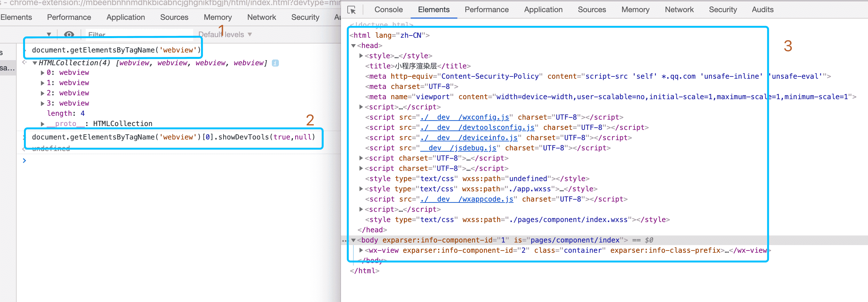Click the showDevTools(true,null) console command

click(x=174, y=137)
